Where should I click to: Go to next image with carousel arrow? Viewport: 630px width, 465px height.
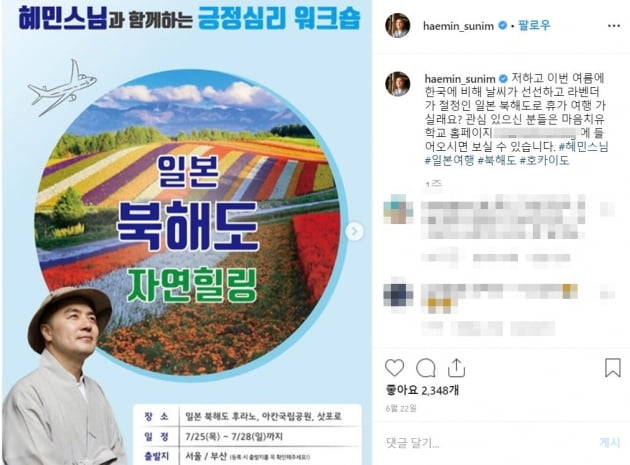pyautogui.click(x=354, y=231)
